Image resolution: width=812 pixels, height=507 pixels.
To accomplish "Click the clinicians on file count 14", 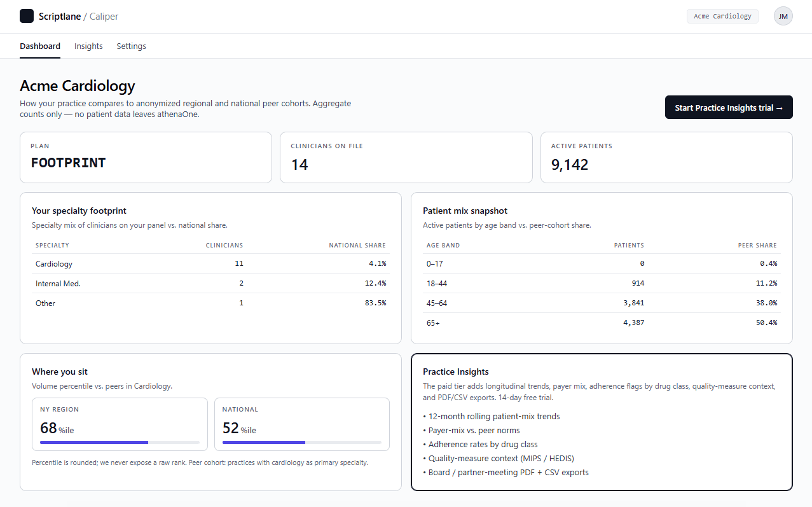I will [299, 165].
